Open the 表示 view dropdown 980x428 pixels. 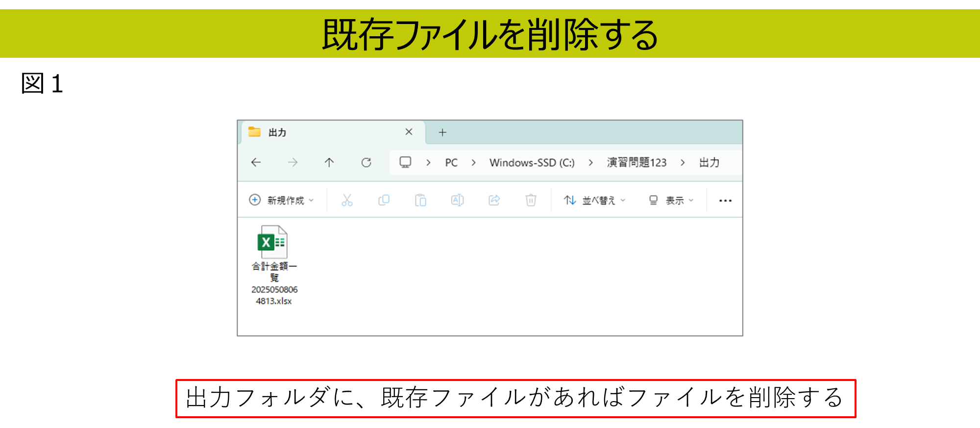click(671, 200)
